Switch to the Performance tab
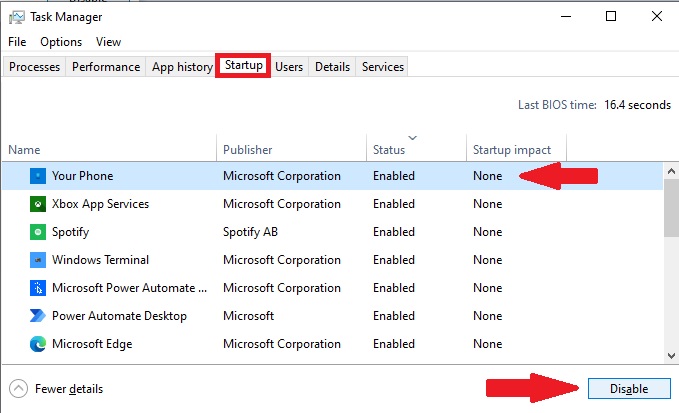 click(106, 67)
